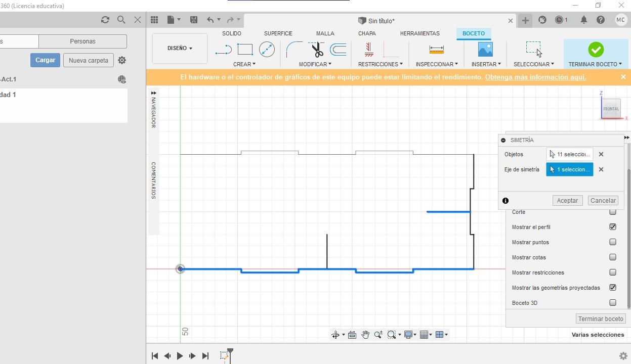Viewport: 631px width, 364px height.
Task: Open the extensions icon in the title bar
Action: click(x=542, y=20)
